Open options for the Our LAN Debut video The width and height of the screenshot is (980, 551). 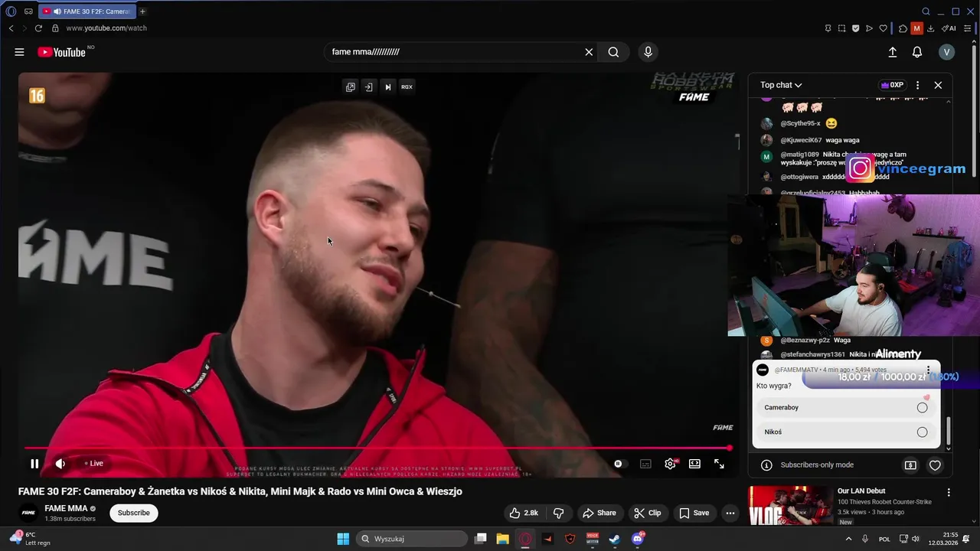coord(949,493)
